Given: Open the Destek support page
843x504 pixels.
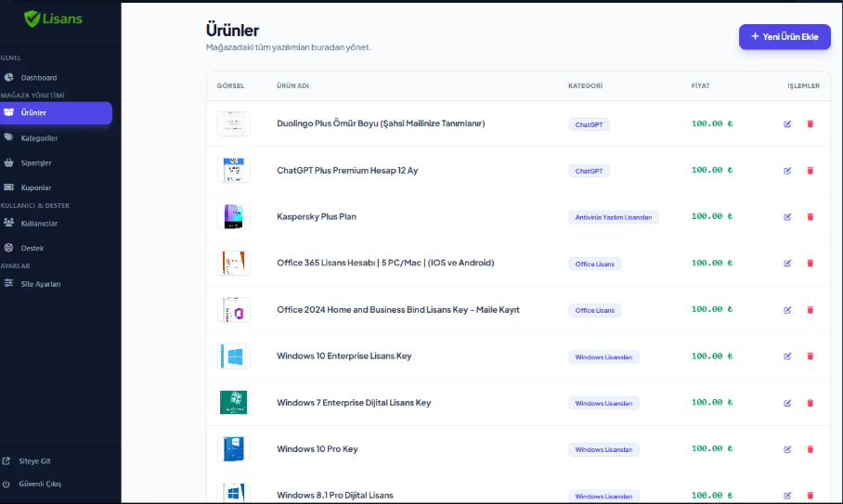Looking at the screenshot, I should coord(32,248).
